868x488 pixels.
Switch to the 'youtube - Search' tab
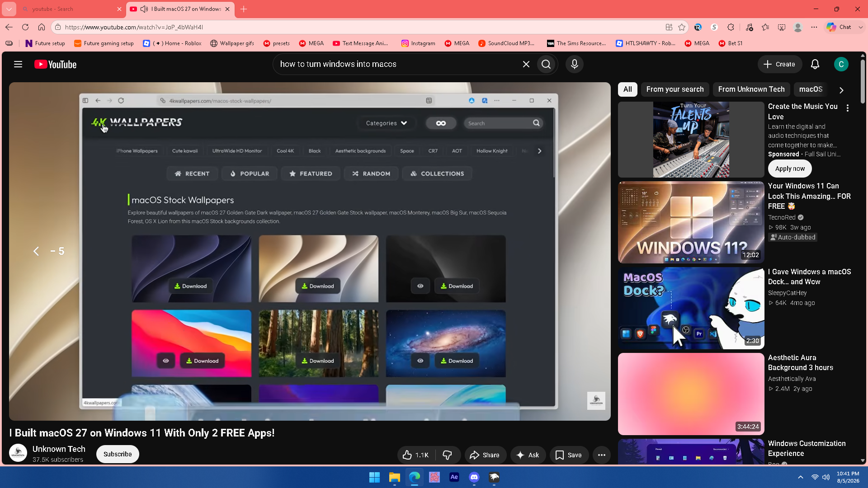click(71, 9)
